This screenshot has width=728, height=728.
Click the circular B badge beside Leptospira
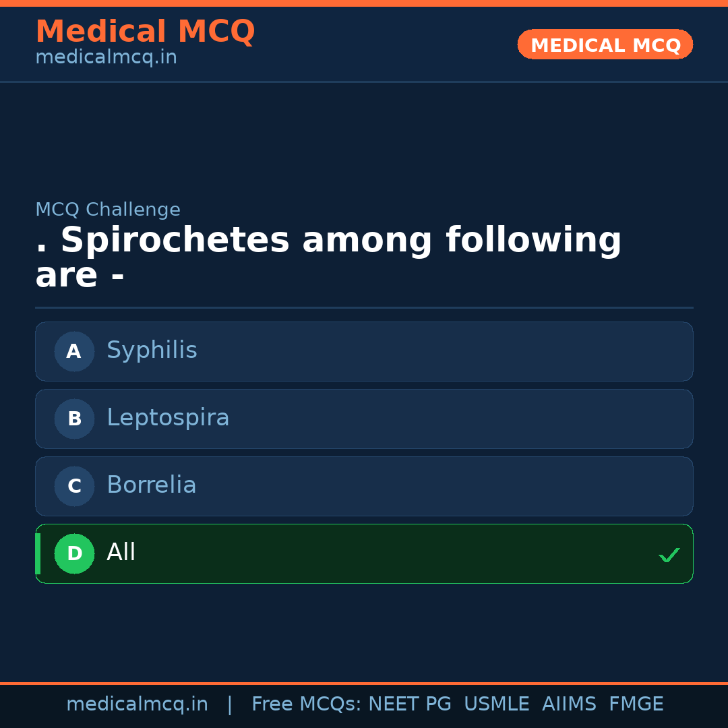click(x=74, y=419)
